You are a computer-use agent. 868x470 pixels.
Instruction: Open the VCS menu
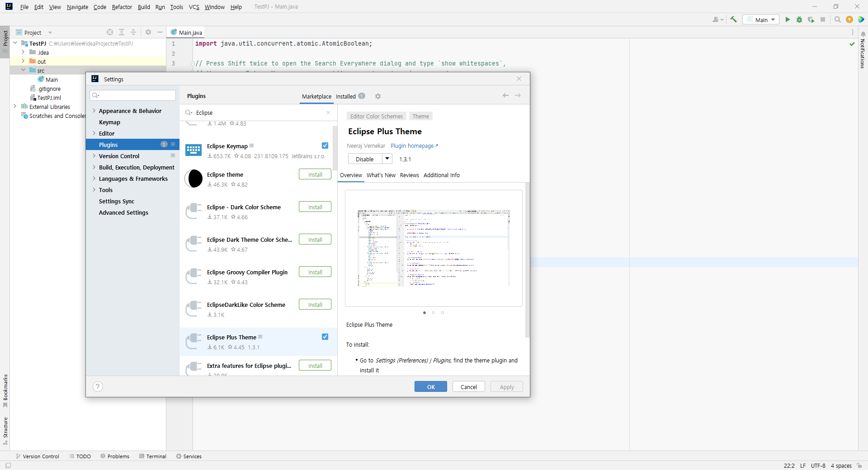click(x=194, y=7)
